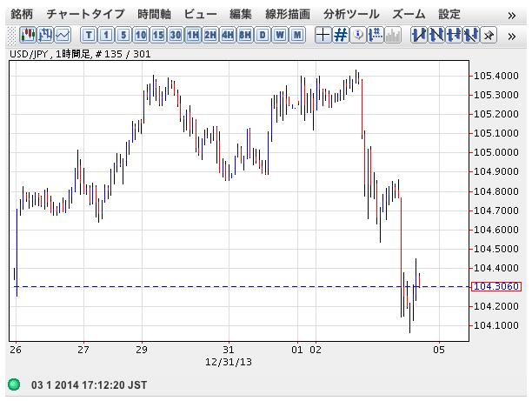Click the 05 date axis label
The height and width of the screenshot is (401, 532).
tap(439, 350)
